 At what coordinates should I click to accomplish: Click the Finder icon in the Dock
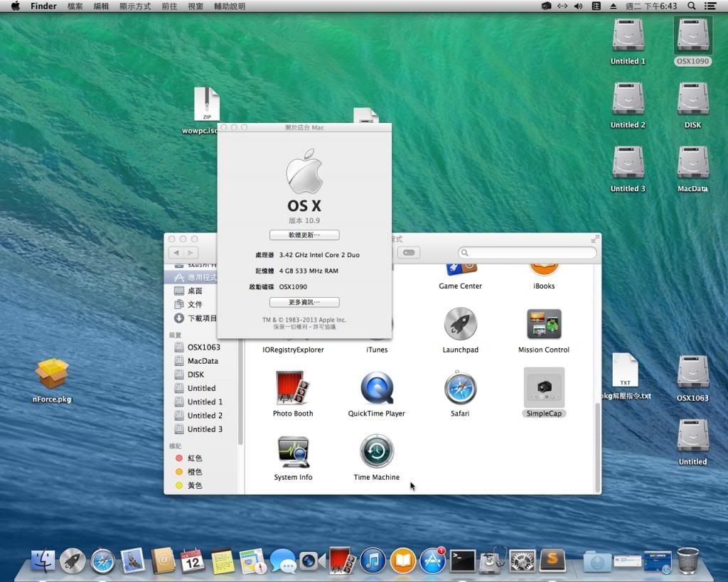click(x=43, y=561)
